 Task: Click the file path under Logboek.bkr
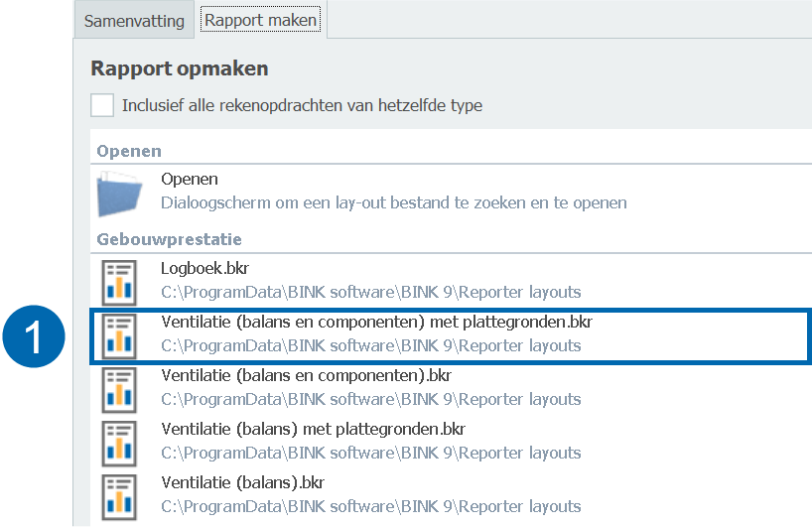pyautogui.click(x=370, y=292)
